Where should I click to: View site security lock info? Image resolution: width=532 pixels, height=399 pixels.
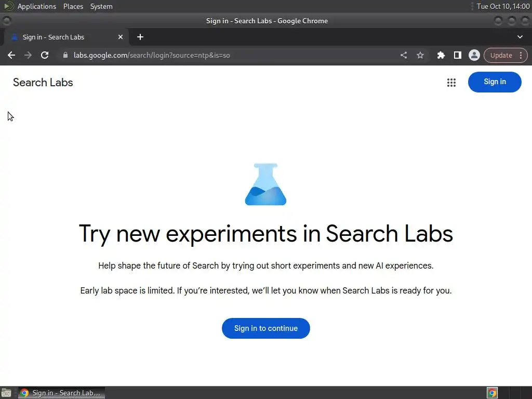pyautogui.click(x=65, y=55)
